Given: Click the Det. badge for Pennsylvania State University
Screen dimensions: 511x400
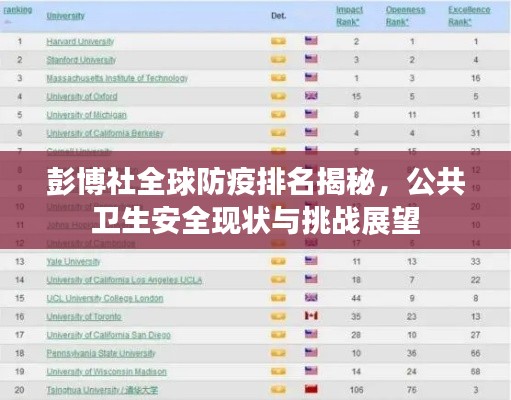Looking at the screenshot, I should [x=278, y=353].
